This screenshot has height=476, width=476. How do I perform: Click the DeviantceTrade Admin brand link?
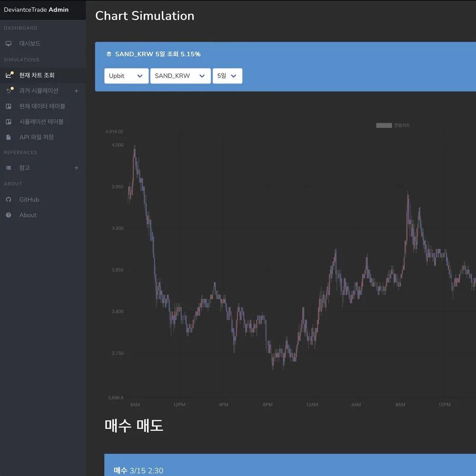click(x=36, y=10)
